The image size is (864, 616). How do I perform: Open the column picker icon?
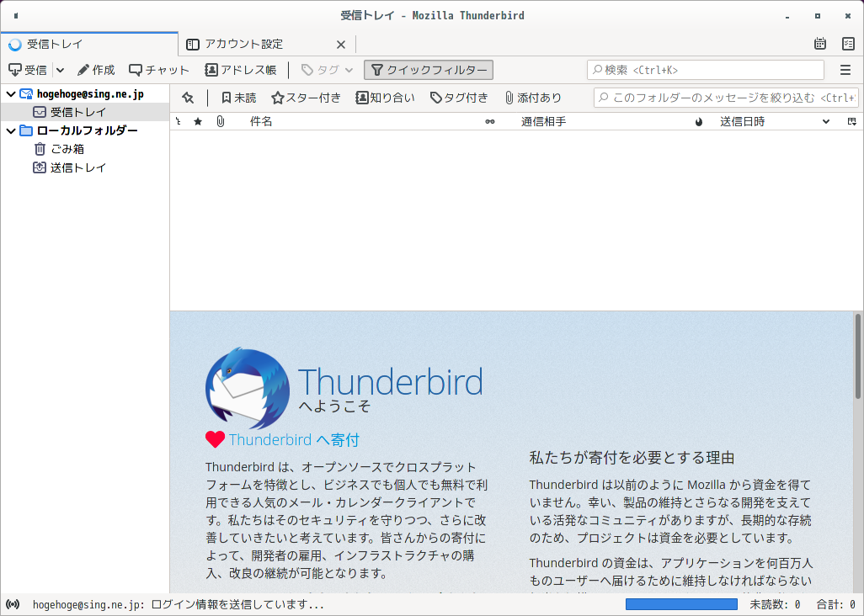(852, 122)
